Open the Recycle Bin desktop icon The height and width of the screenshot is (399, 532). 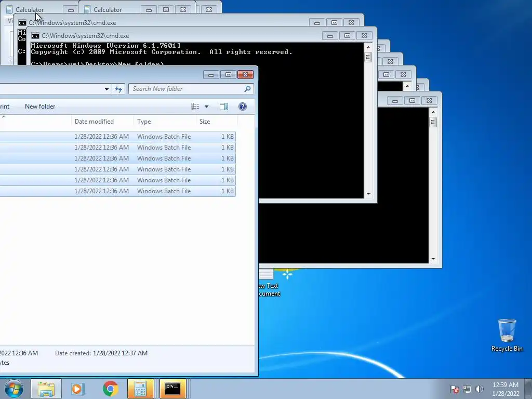tap(507, 335)
